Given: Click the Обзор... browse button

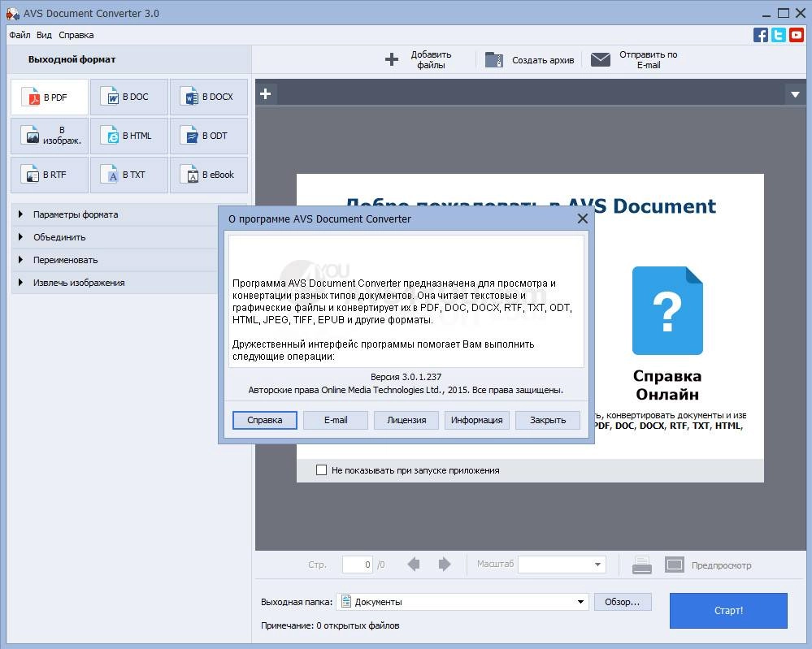Looking at the screenshot, I should 623,602.
